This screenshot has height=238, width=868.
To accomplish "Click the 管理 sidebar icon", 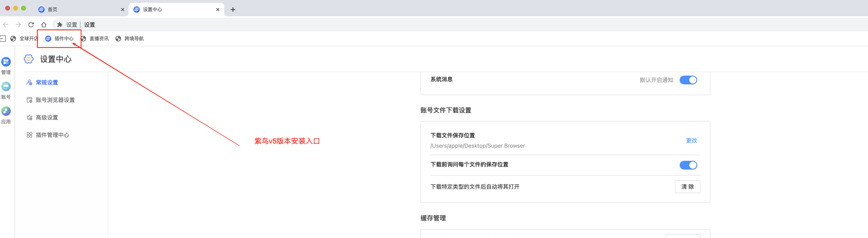I will (6, 62).
